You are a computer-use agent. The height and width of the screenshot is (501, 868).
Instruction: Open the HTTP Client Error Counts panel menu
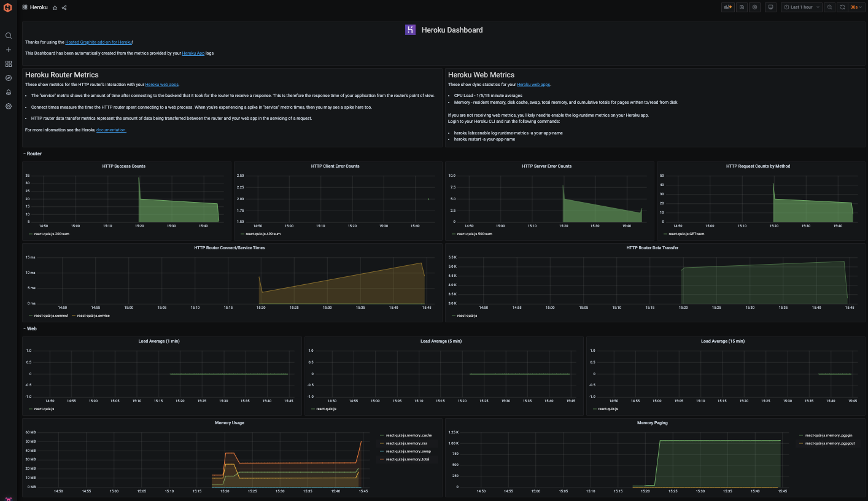tap(335, 166)
